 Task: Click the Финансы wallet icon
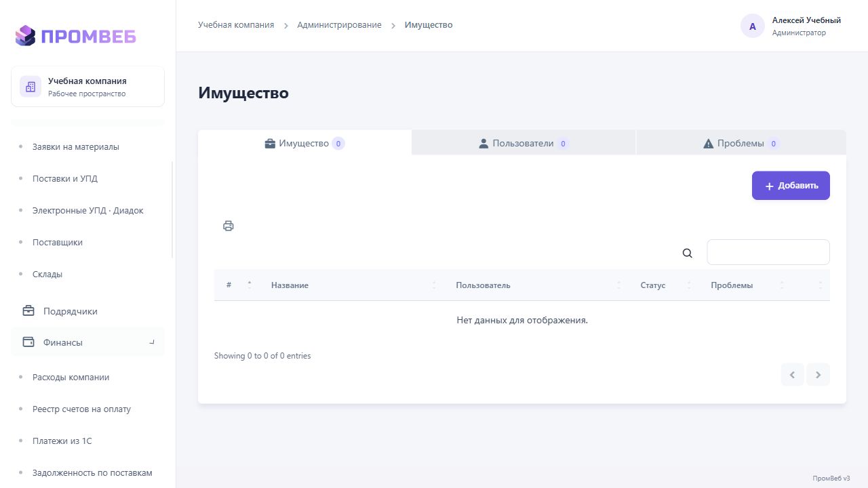28,342
